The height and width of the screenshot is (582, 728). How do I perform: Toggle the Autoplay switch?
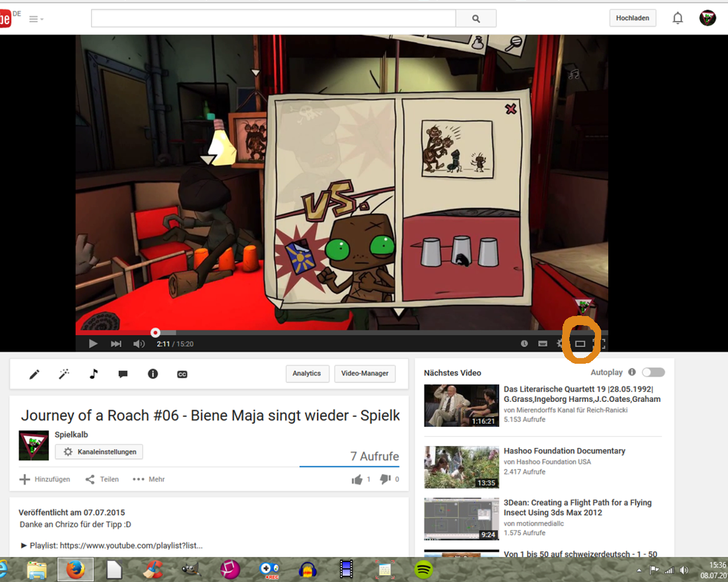pyautogui.click(x=653, y=372)
